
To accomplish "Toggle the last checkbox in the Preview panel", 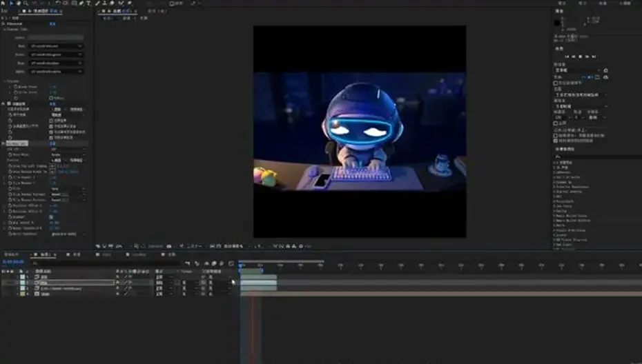I will click(556, 141).
